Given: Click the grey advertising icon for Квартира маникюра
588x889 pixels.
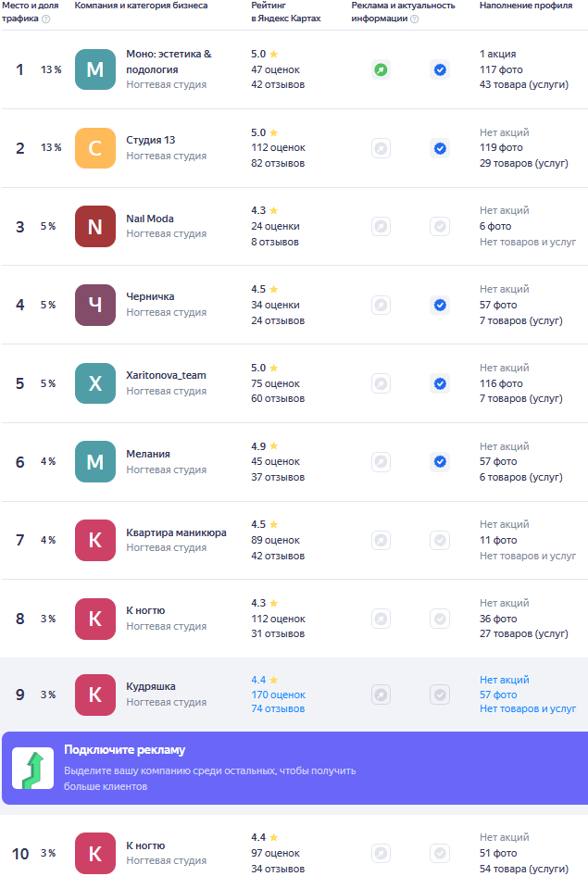Looking at the screenshot, I should (x=381, y=540).
